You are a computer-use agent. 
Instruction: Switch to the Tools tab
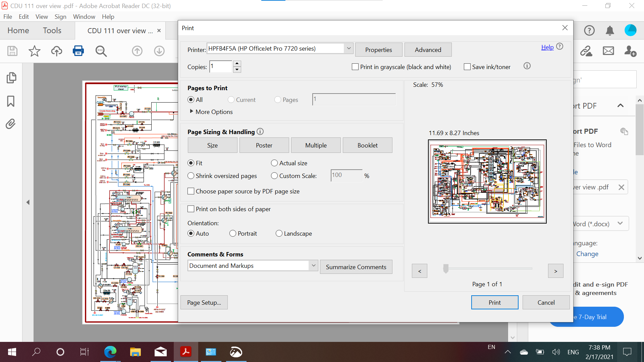(x=52, y=31)
